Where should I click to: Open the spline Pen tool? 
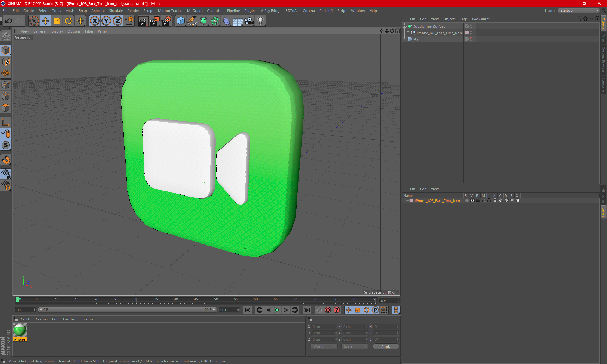[x=192, y=21]
